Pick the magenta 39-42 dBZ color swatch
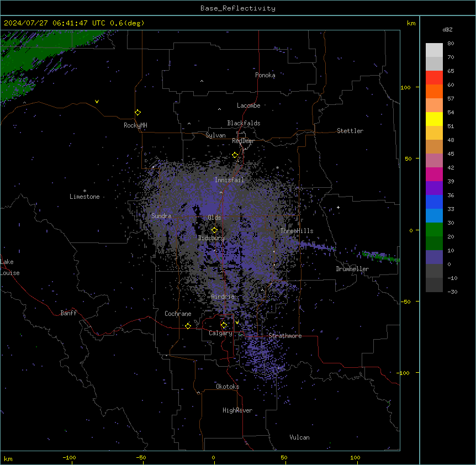 click(x=434, y=174)
